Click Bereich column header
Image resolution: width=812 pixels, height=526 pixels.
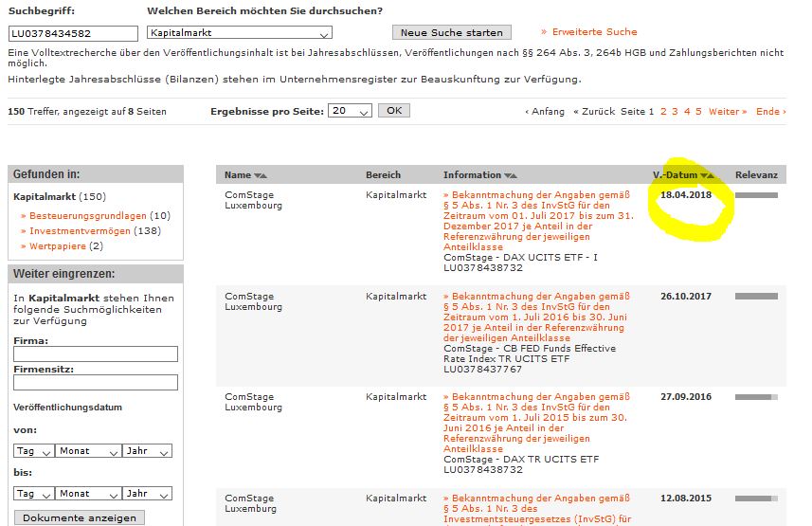click(383, 175)
